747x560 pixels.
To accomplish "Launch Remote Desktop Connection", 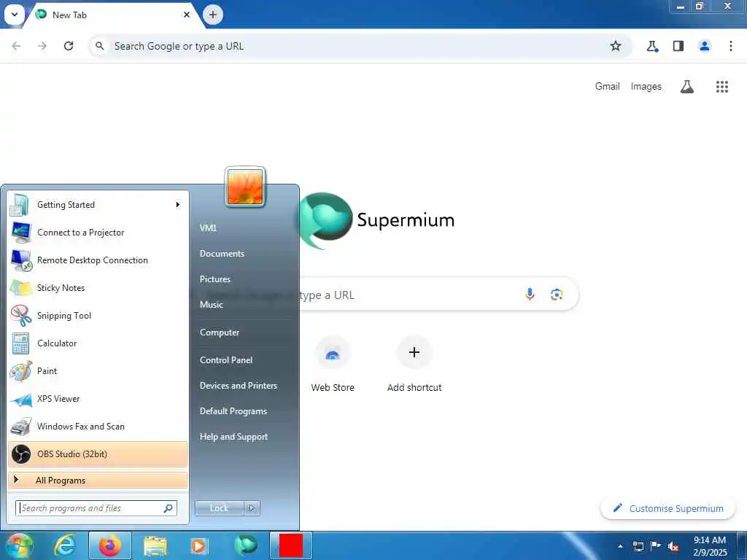I will [x=98, y=260].
